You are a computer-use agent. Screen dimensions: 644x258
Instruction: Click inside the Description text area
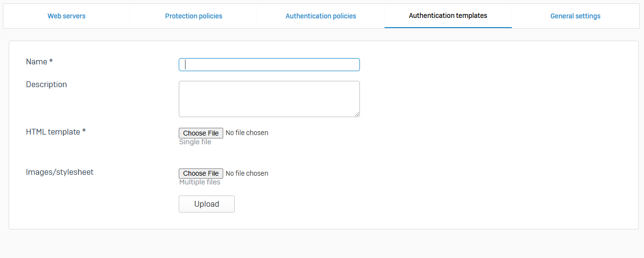[269, 99]
